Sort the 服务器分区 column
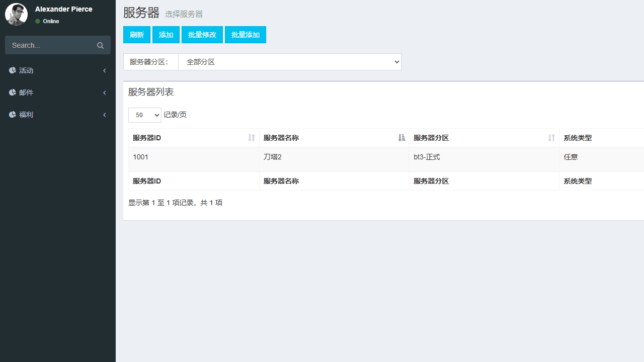 click(x=551, y=138)
